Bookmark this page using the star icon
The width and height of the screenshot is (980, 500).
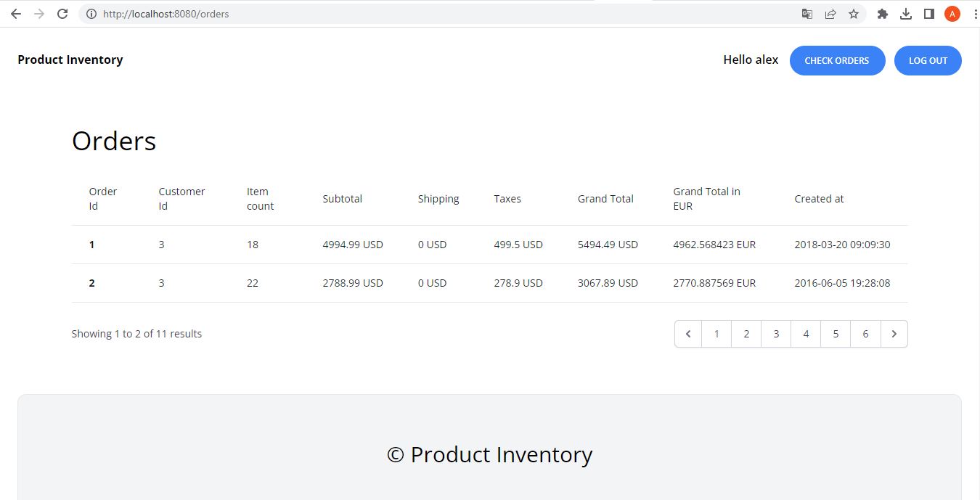coord(854,13)
